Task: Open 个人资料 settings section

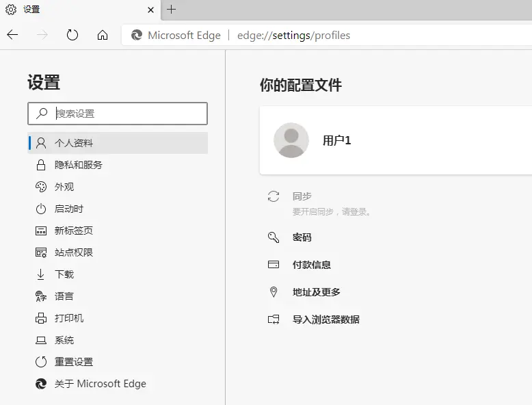Action: (118, 143)
